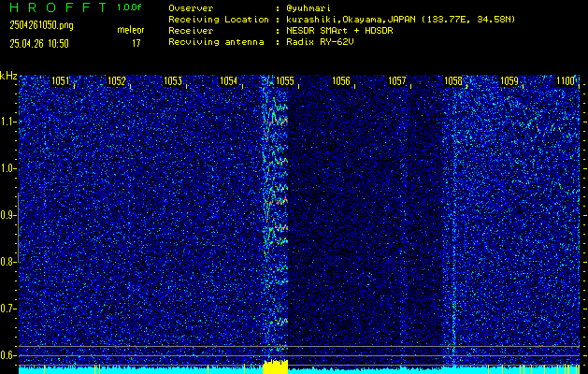Image resolution: width=588 pixels, height=374 pixels.
Task: Click the version label 1.0.0f
Action: [129, 7]
